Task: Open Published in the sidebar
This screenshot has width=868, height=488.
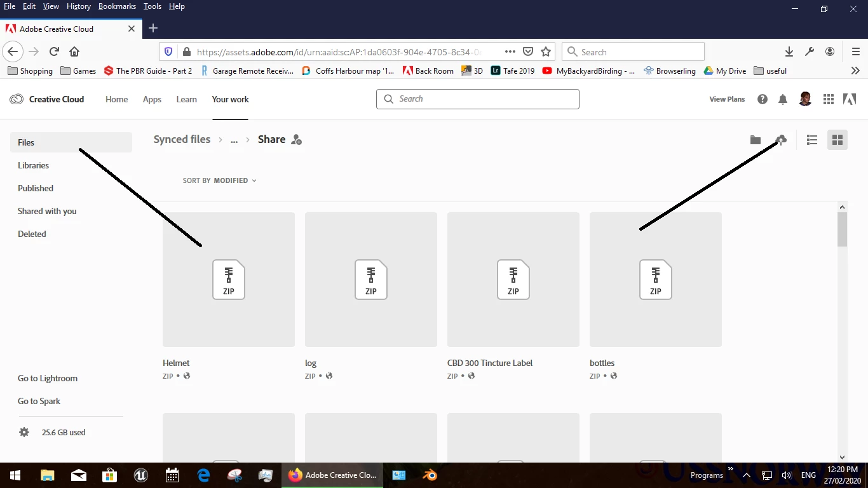Action: [36, 188]
